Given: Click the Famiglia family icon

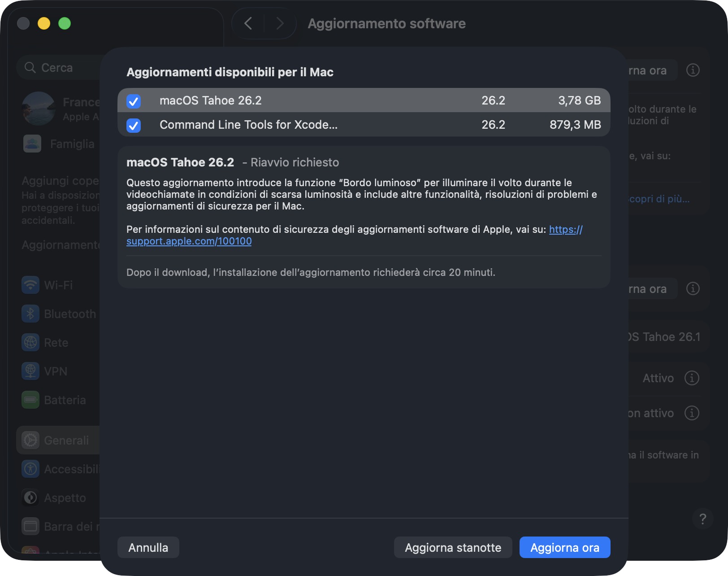Looking at the screenshot, I should point(32,144).
